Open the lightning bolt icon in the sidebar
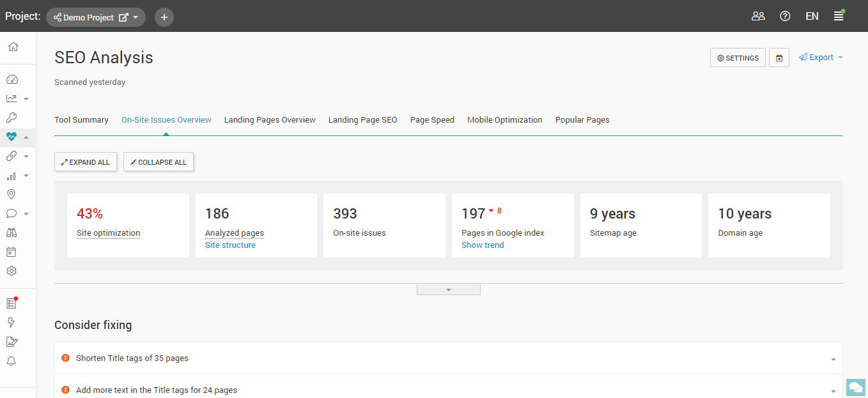The width and height of the screenshot is (868, 398). pos(12,323)
